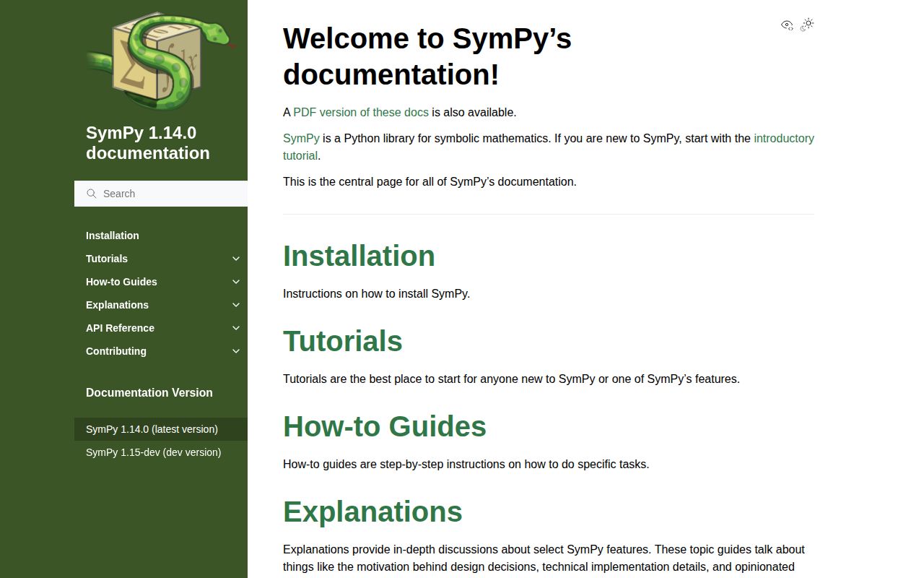Go to the Installation heading link
This screenshot has width=924, height=578.
(x=359, y=256)
